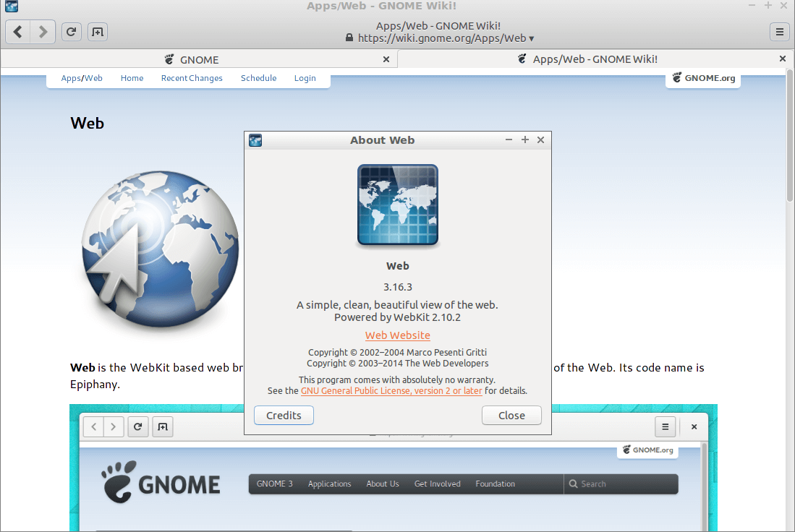Click the X button in the embedded screenshot
Viewport: 795px width, 532px height.
694,426
